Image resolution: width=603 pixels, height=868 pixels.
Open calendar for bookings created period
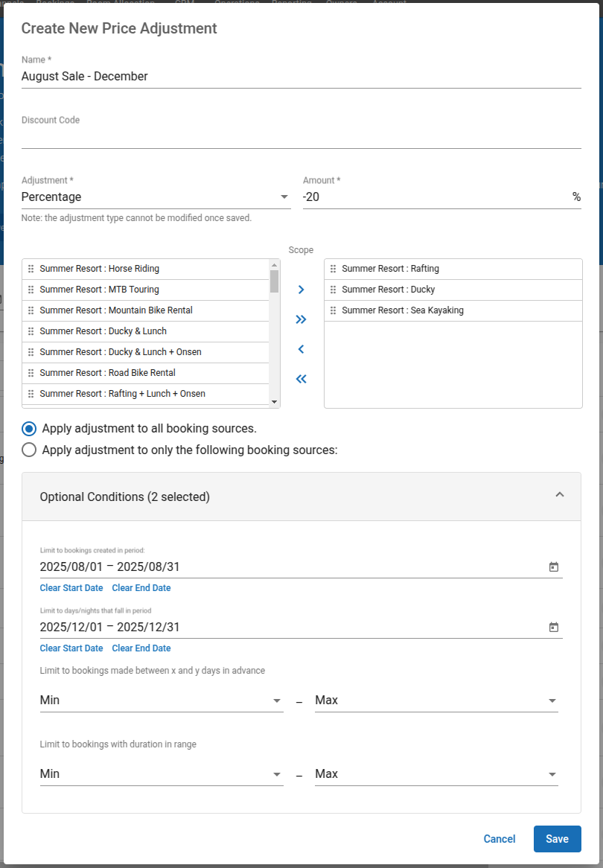[553, 567]
